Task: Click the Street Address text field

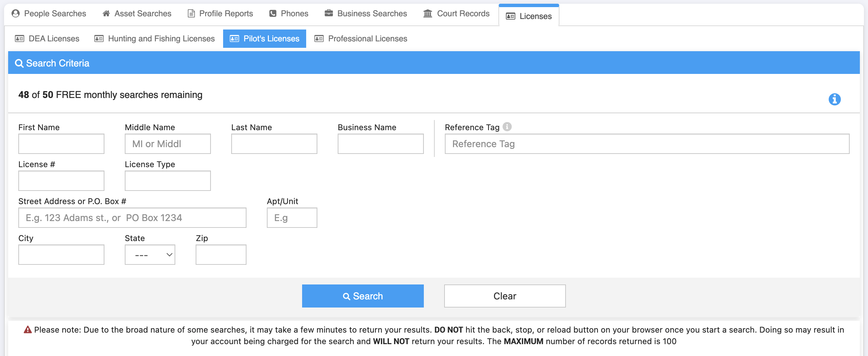Action: [x=132, y=218]
